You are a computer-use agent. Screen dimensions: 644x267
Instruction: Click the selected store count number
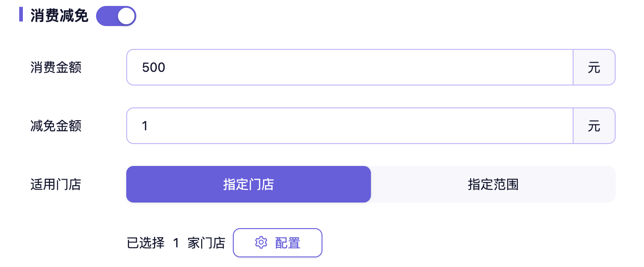click(176, 243)
